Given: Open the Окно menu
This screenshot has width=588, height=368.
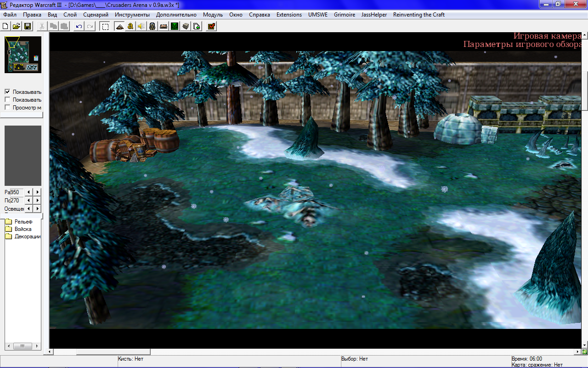Looking at the screenshot, I should [x=236, y=15].
